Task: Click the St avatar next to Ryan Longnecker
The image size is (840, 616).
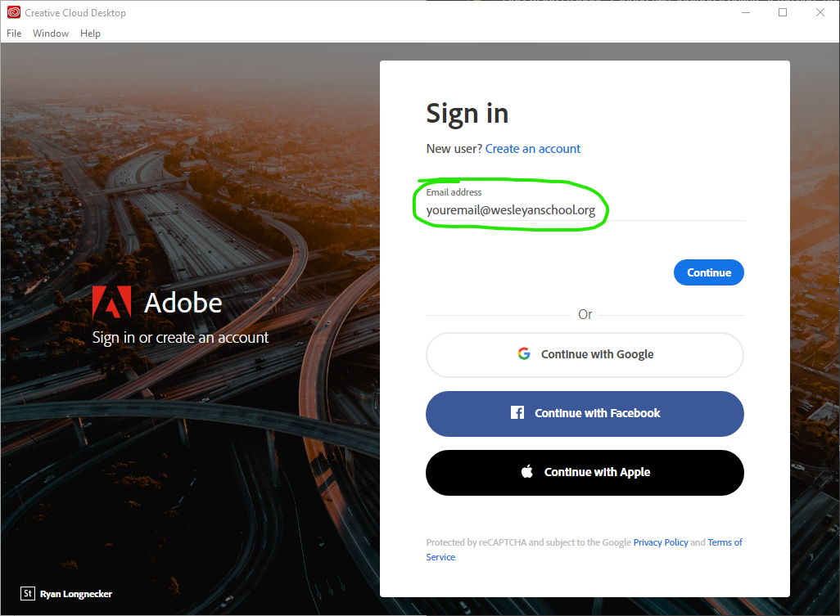Action: 27,593
